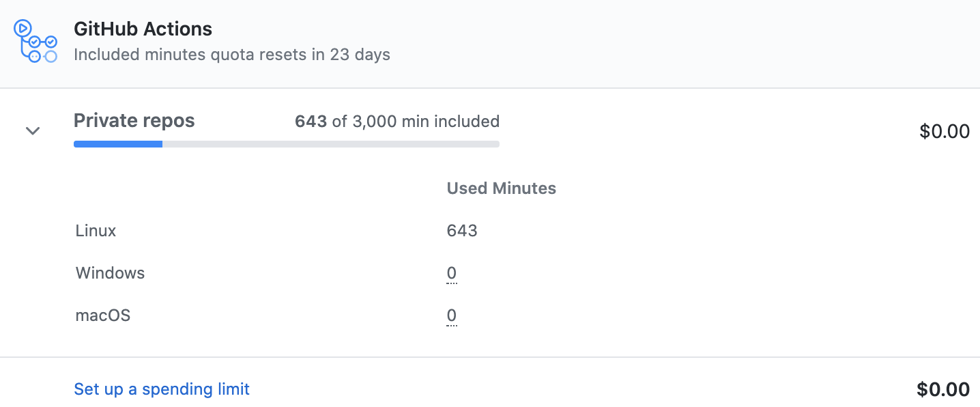Viewport: 980px width, 407px height.
Task: Click the Used Minutes column header
Action: (502, 188)
